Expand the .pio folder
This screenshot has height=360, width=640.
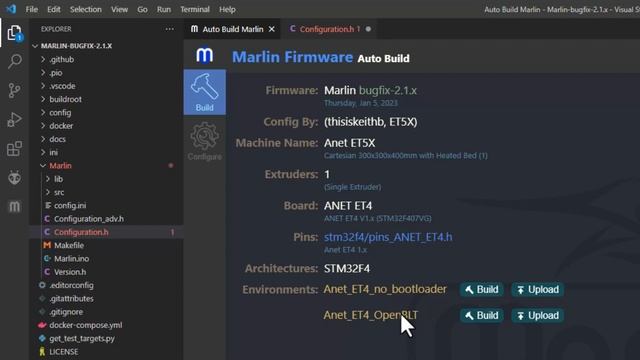56,73
